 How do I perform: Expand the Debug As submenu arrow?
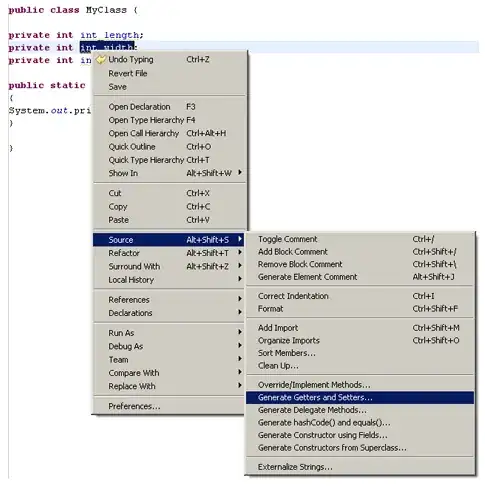[240, 346]
